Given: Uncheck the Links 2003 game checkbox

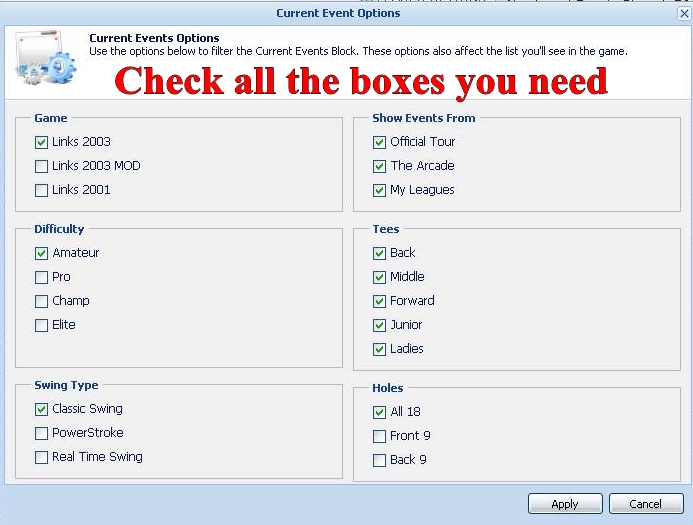Looking at the screenshot, I should 41,142.
